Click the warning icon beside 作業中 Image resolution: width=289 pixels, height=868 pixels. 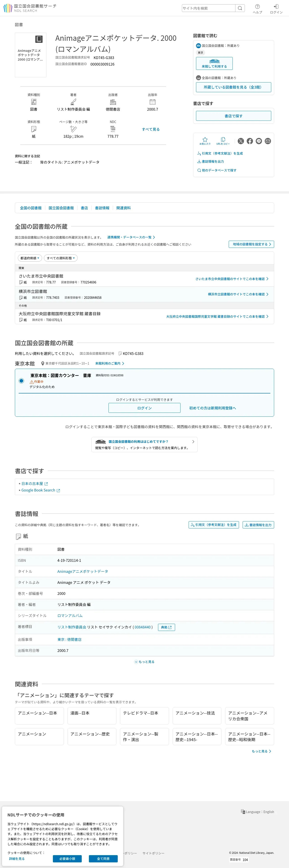[x=32, y=382]
